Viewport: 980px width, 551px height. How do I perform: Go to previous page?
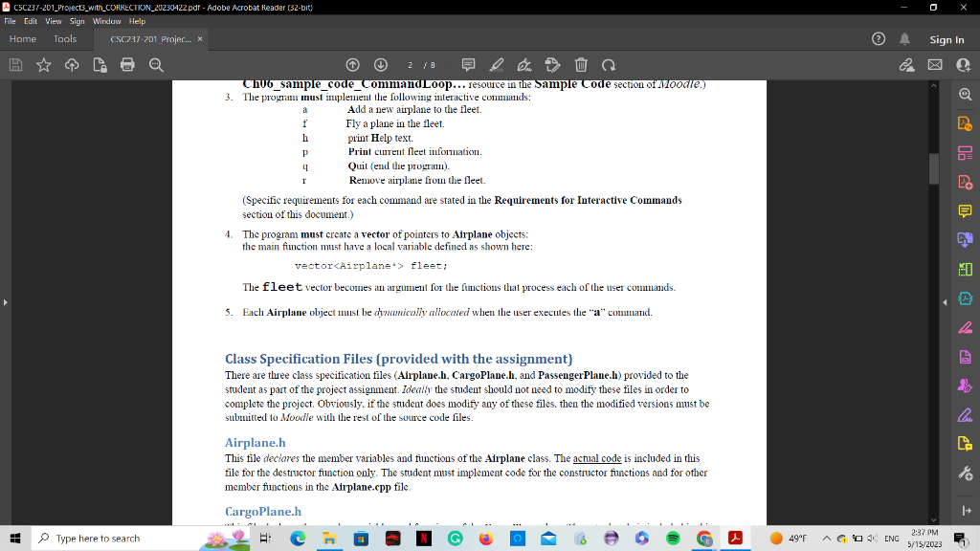click(352, 65)
